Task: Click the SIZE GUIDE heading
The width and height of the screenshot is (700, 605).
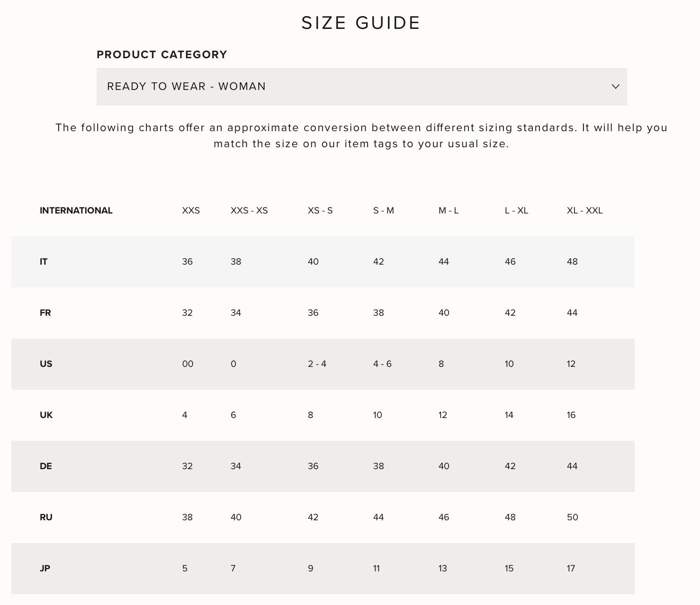Action: [360, 22]
